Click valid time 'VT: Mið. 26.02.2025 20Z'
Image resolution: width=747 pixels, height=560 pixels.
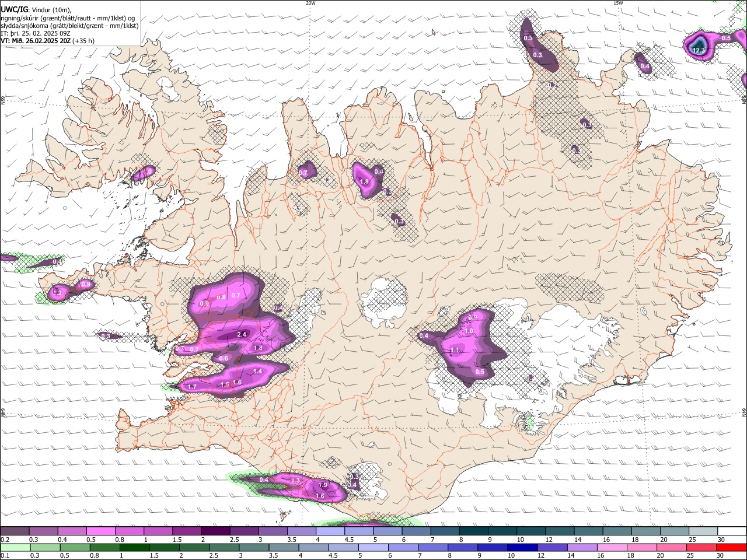[x=36, y=41]
